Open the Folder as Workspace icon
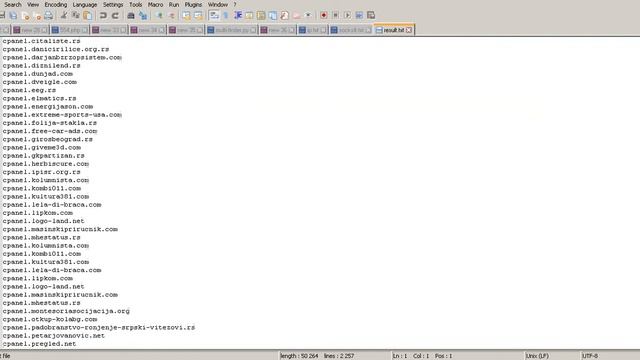Image resolution: width=640 pixels, height=360 pixels. 297,16
